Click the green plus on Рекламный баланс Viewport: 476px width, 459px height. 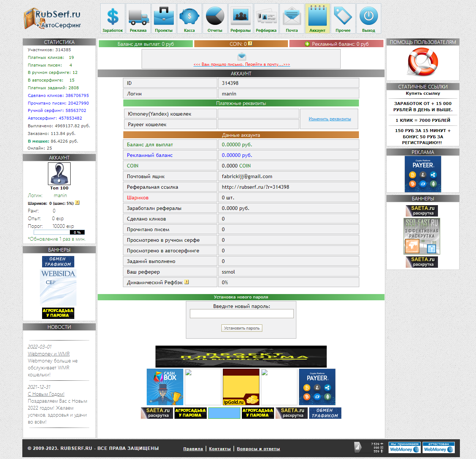307,44
